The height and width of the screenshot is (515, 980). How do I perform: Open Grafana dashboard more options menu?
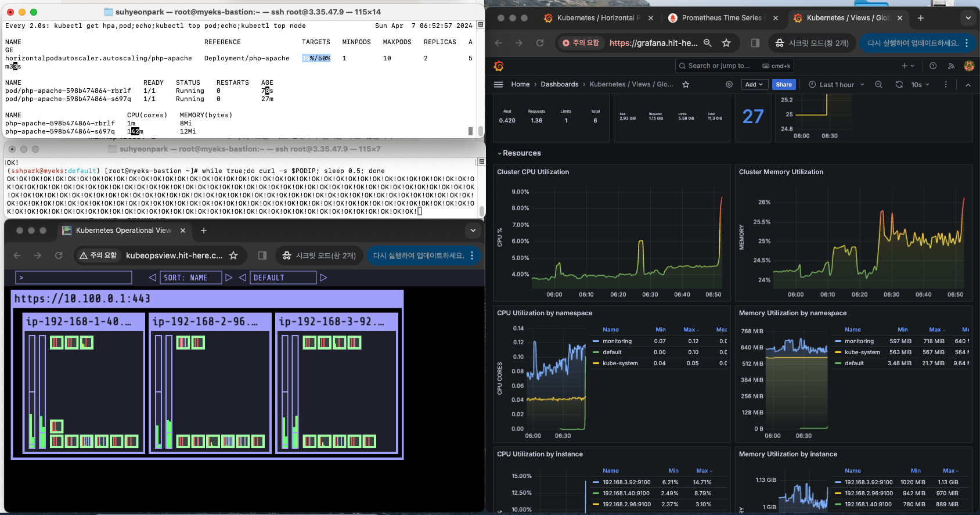[x=946, y=84]
